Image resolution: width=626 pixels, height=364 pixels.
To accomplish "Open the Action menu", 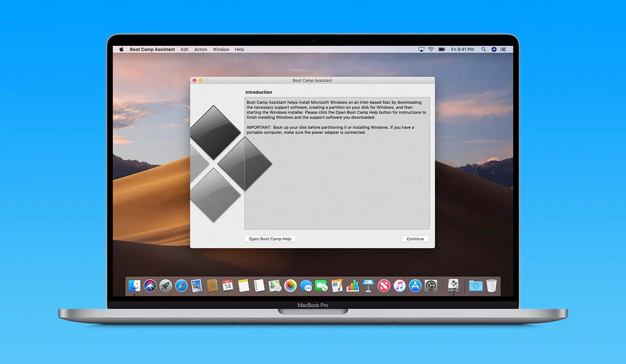I will pos(200,50).
